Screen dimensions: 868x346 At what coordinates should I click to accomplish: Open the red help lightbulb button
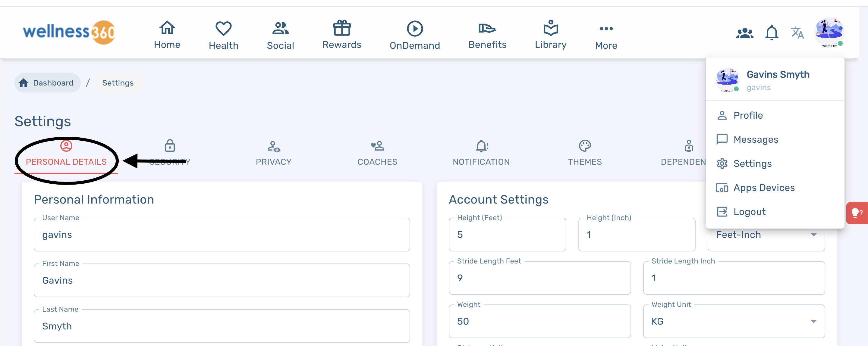tap(856, 213)
